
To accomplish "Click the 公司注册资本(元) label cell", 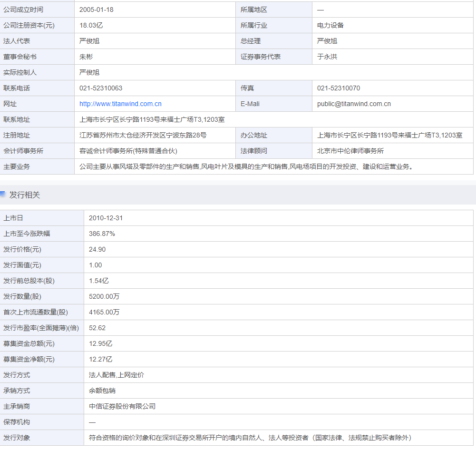I will click(x=37, y=26).
